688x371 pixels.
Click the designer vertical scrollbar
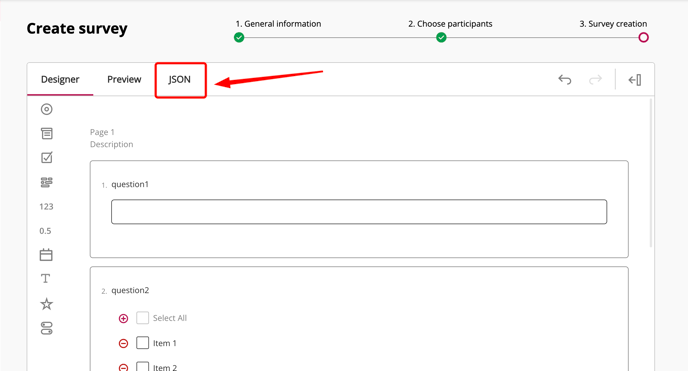(651, 173)
